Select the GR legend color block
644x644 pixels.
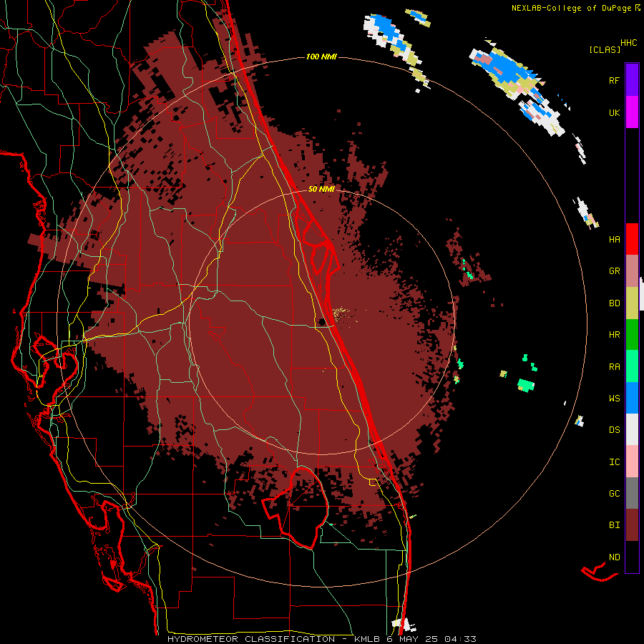(632, 271)
